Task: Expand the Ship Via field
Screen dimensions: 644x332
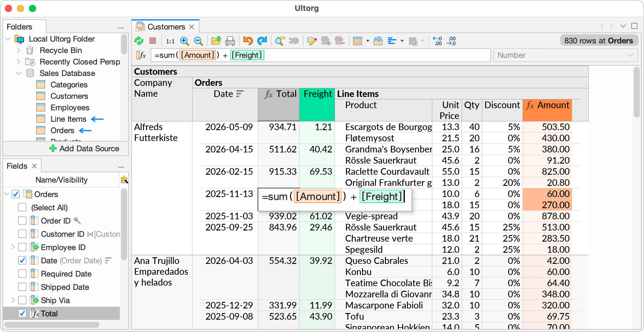Action: [13, 300]
